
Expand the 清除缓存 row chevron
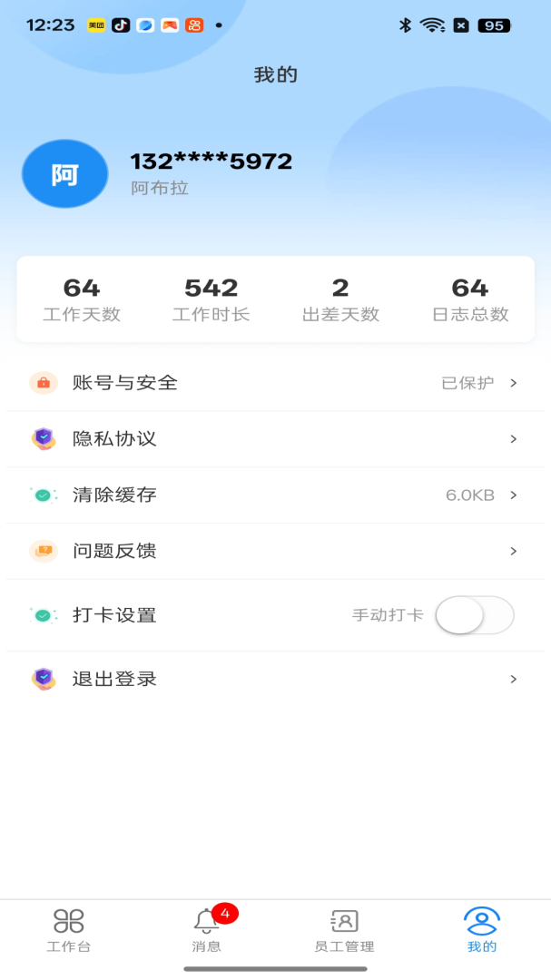pyautogui.click(x=515, y=495)
